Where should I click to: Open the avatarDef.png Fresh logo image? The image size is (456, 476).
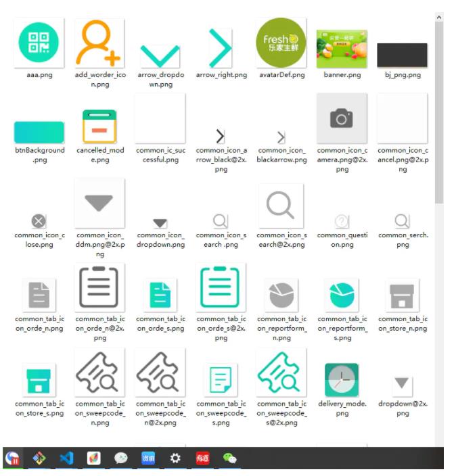click(281, 44)
